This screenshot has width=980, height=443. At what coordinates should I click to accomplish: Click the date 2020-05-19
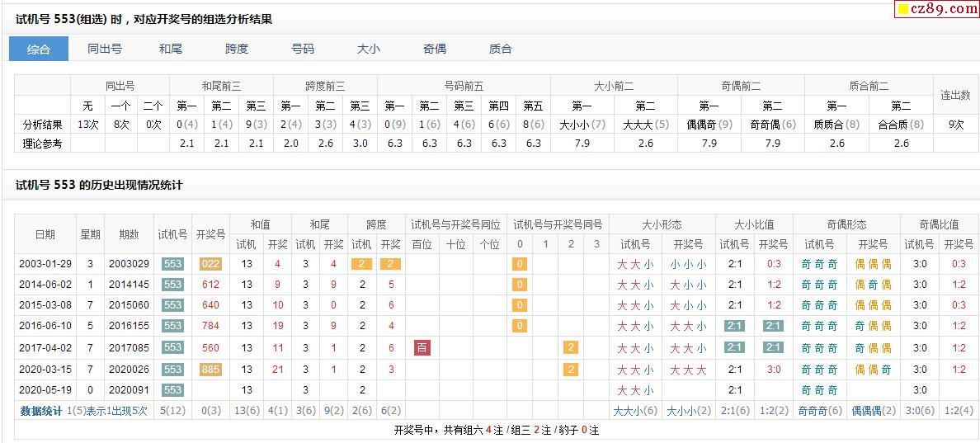coord(45,390)
